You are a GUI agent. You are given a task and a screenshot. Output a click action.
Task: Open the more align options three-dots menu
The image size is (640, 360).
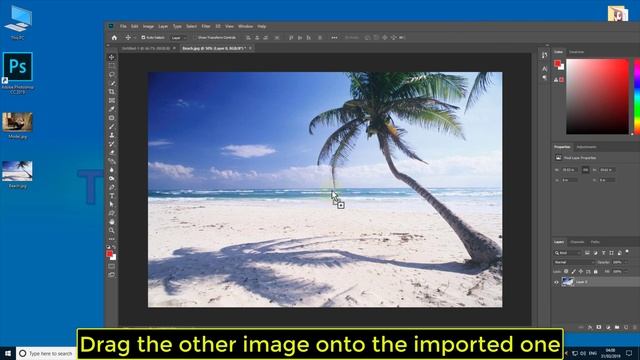(334, 38)
